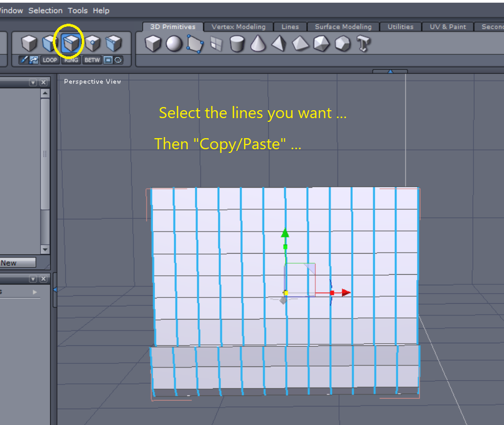This screenshot has height=425, width=504.
Task: Click the side panel vertical scrollbar thumb
Action: pyautogui.click(x=45, y=154)
